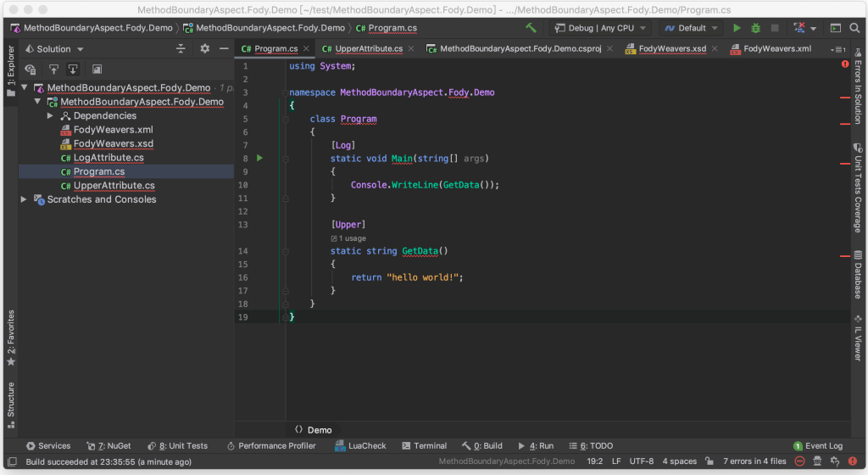Open the Terminal-style window icon in top toolbar
The height and width of the screenshot is (475, 868).
(x=836, y=28)
